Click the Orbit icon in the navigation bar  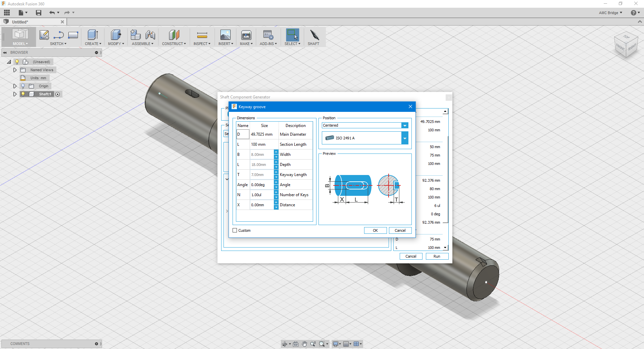[x=285, y=344]
